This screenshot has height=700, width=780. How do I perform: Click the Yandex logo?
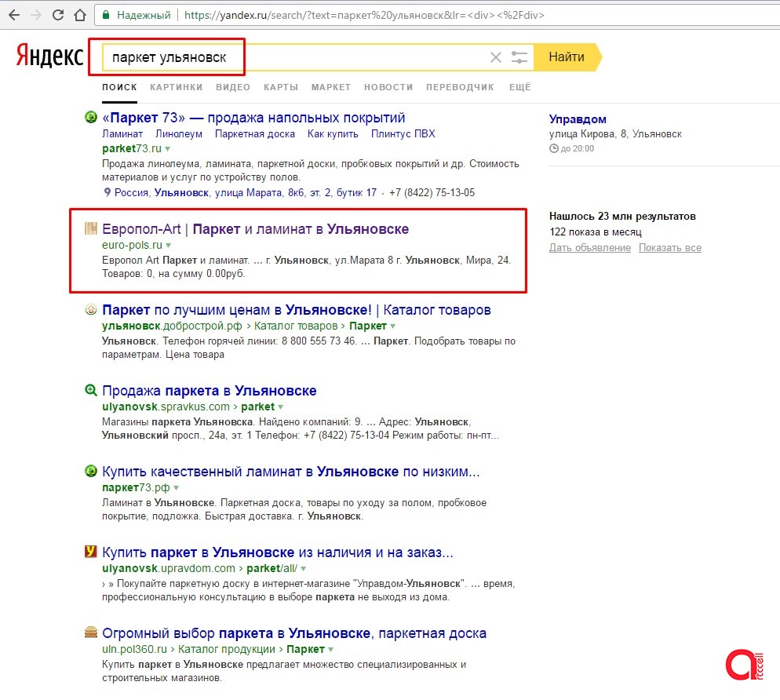(x=49, y=55)
